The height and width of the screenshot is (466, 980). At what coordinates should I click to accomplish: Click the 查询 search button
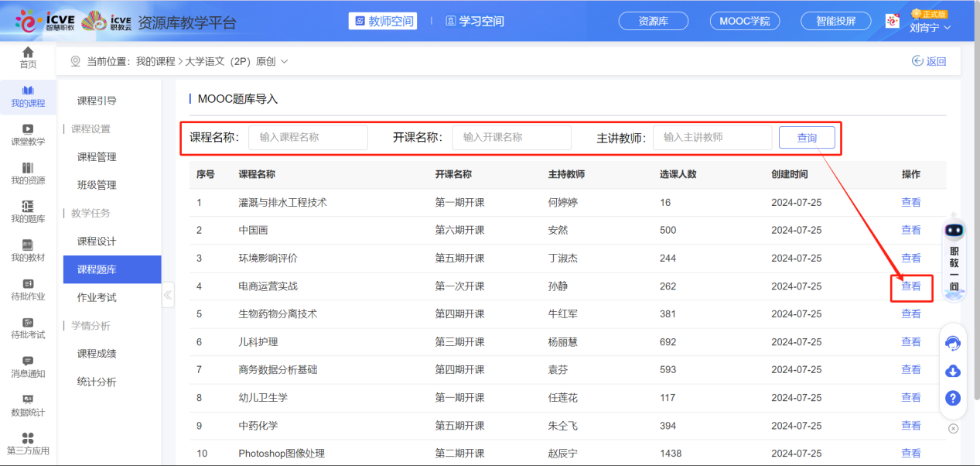(x=807, y=138)
